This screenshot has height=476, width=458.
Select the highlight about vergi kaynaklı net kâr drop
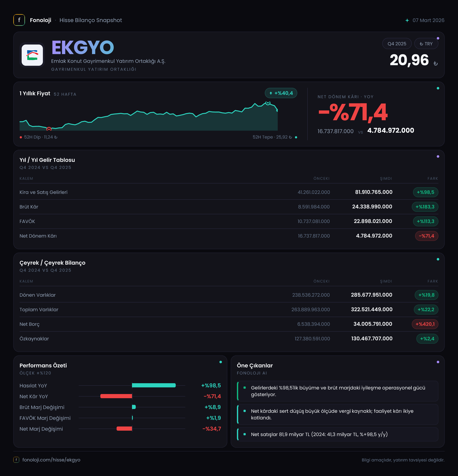[338, 414]
